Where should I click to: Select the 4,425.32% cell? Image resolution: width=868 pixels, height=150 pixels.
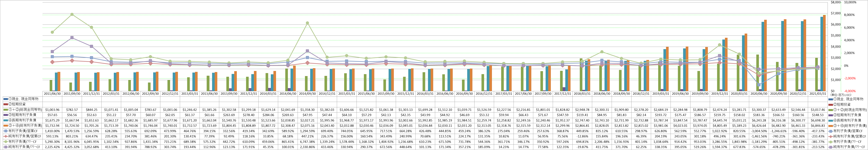(x=72, y=147)
